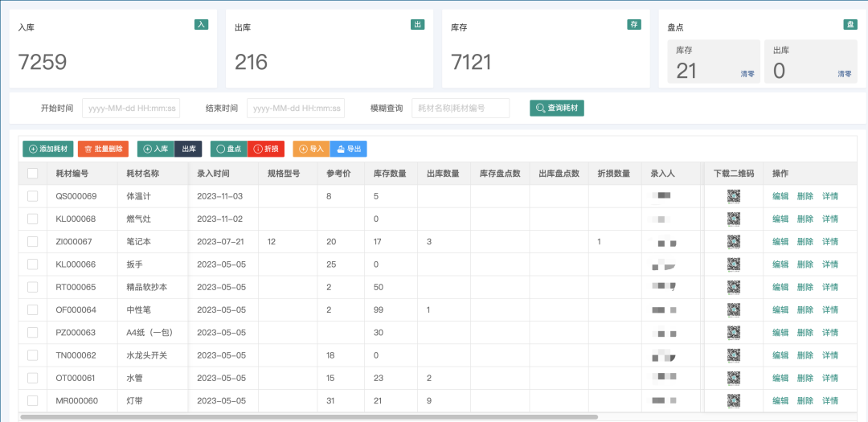The height and width of the screenshot is (422, 868).
Task: Click the red 批量删除 button
Action: (x=103, y=149)
